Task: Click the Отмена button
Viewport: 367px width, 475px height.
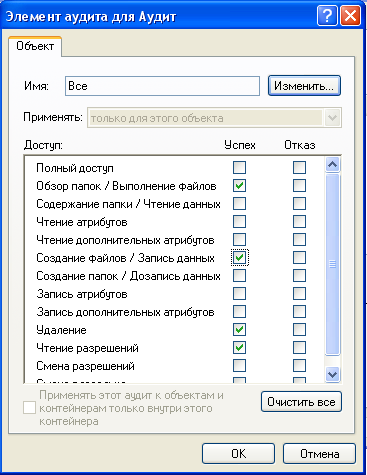Action: (319, 454)
